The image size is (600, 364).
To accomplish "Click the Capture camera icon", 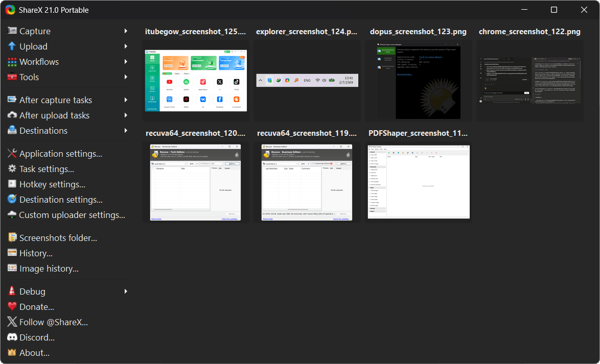I will (12, 31).
